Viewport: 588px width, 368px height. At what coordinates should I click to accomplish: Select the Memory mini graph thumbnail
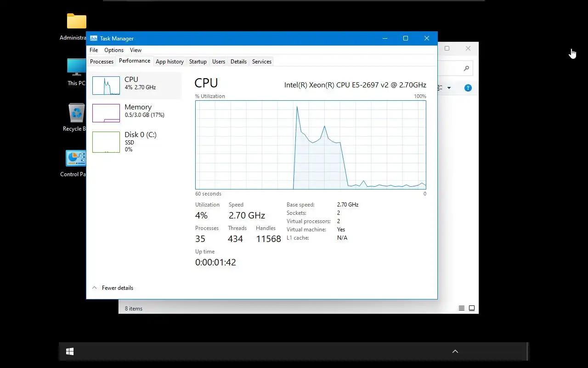click(x=106, y=113)
